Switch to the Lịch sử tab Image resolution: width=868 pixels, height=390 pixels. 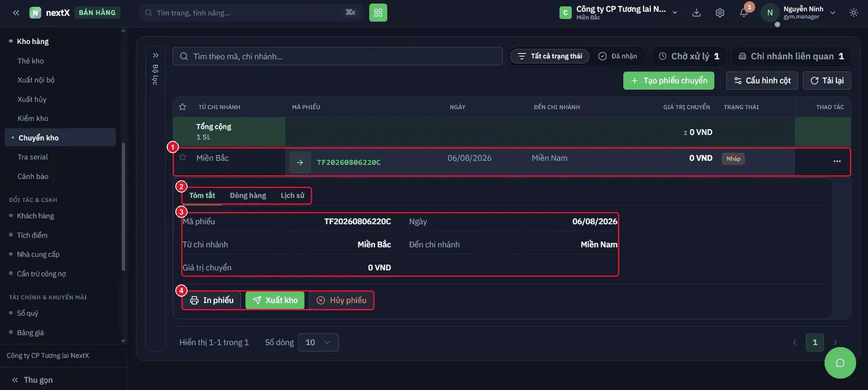292,196
